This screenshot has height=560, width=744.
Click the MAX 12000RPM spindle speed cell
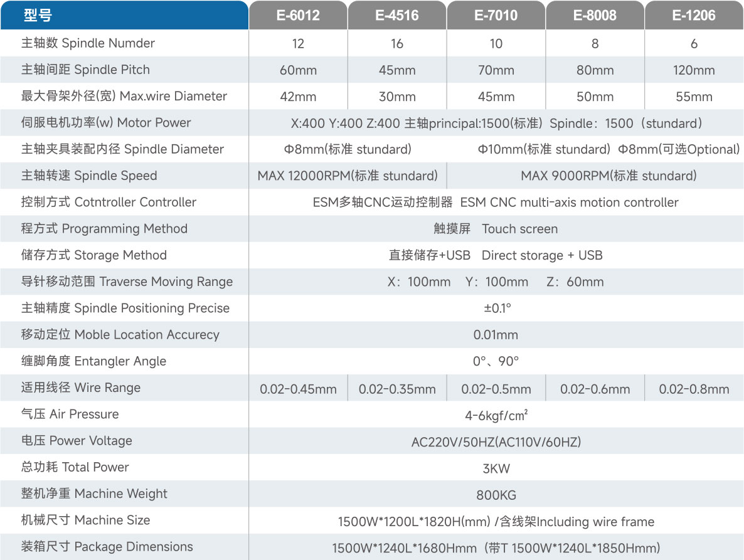click(x=348, y=176)
